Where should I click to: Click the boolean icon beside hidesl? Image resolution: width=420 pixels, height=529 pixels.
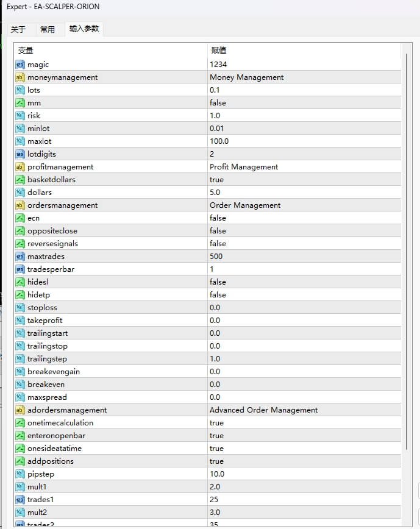[20, 282]
